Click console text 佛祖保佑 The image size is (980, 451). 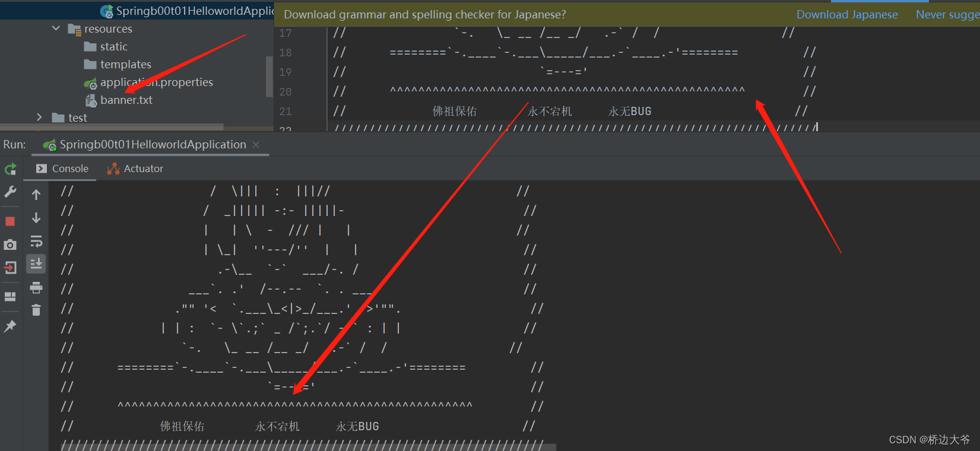(182, 426)
